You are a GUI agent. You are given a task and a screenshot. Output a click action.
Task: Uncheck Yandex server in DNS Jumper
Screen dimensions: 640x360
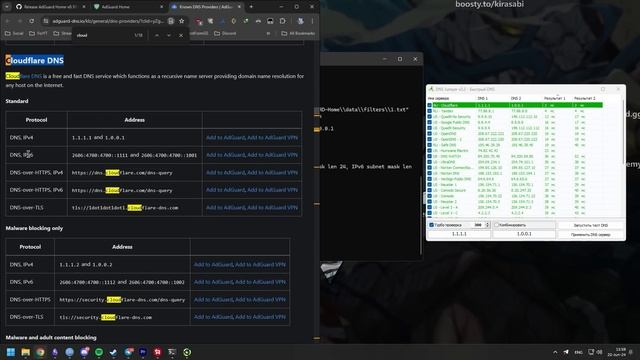429,111
